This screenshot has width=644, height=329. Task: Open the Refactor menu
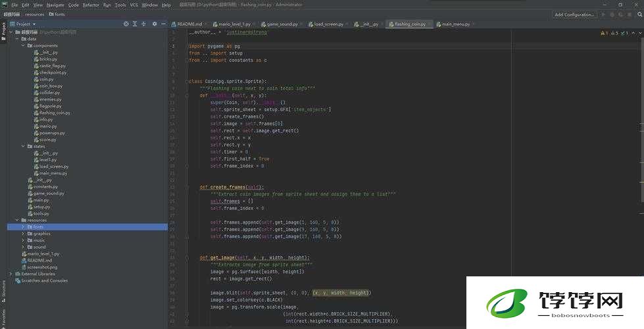coord(91,5)
